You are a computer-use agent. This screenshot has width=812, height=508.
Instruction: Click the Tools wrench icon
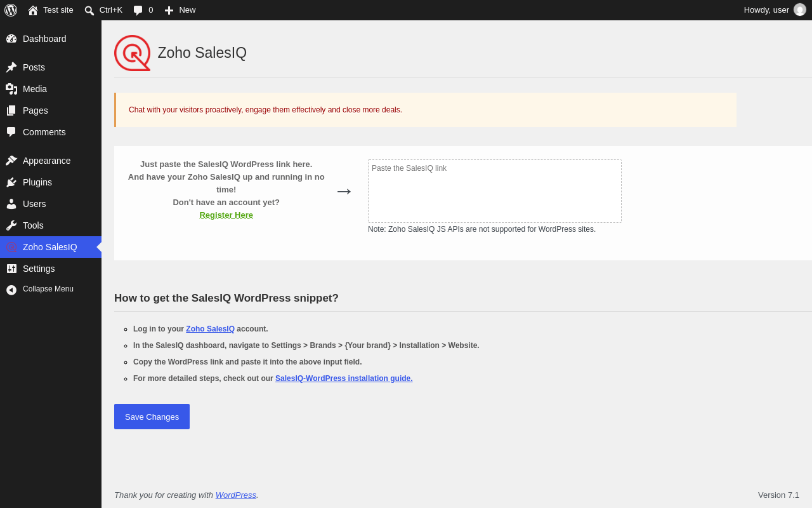click(11, 225)
